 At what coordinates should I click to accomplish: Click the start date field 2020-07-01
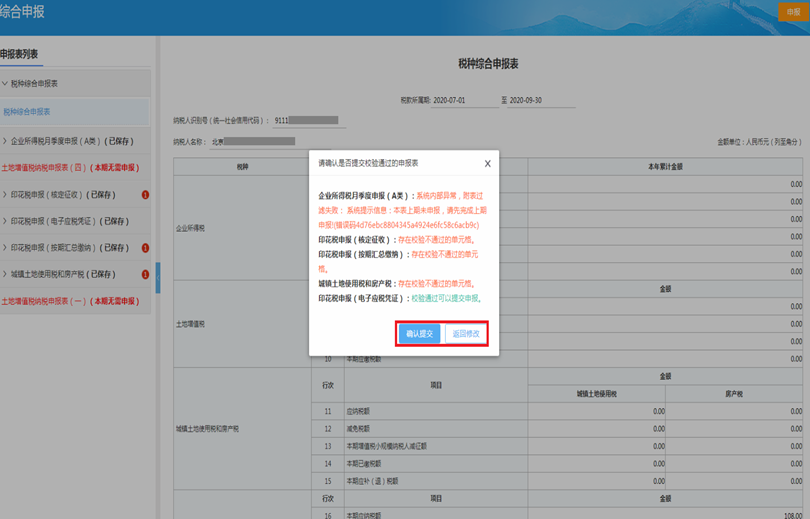(x=464, y=100)
